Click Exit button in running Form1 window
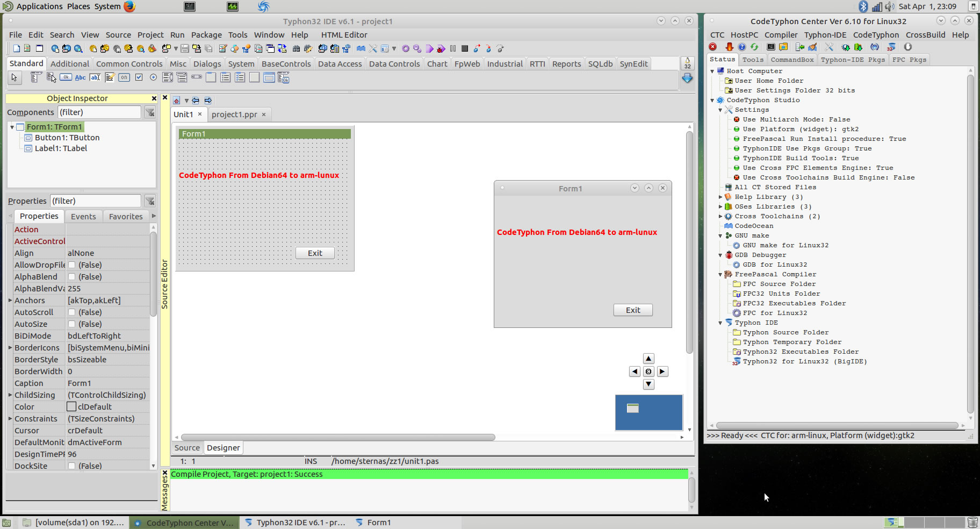 pyautogui.click(x=633, y=310)
